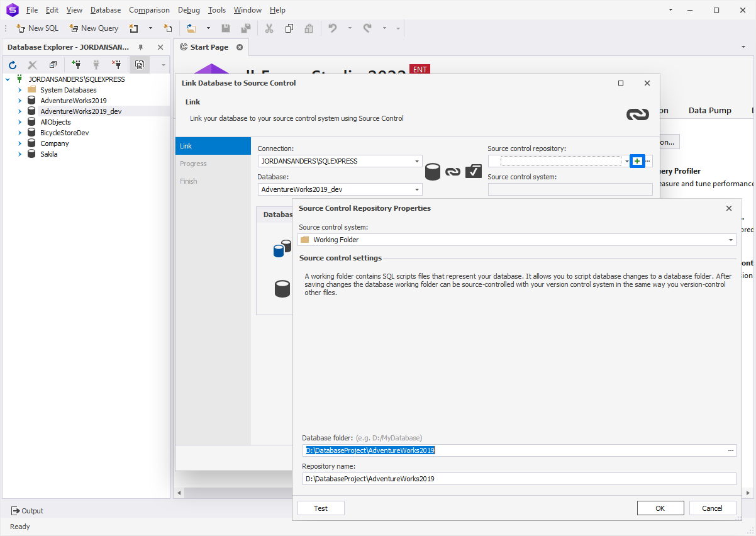Screen dimensions: 756x536
Task: Click the Test button
Action: 321,508
